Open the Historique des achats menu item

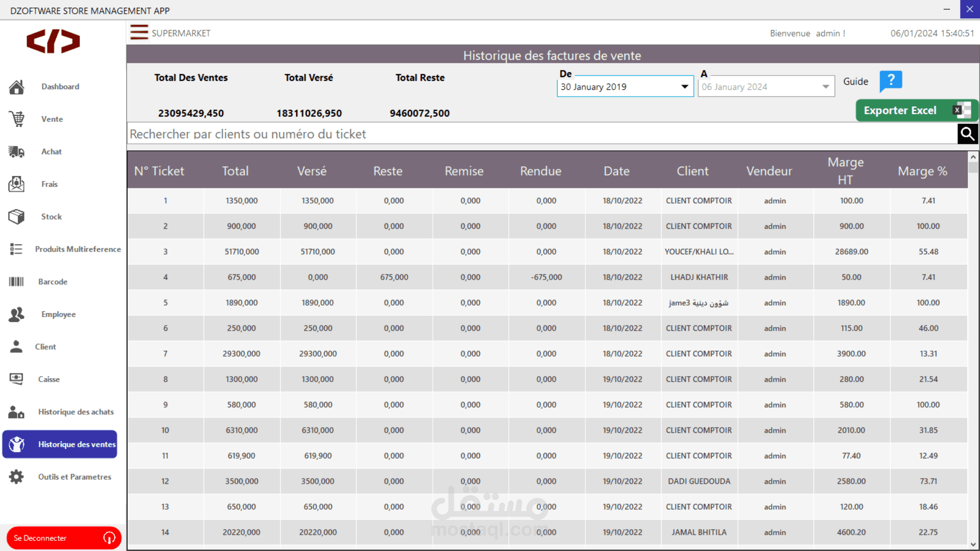click(76, 412)
